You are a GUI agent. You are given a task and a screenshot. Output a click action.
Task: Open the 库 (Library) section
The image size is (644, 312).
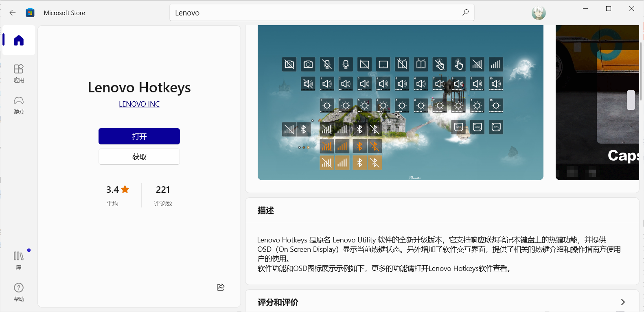tap(19, 261)
